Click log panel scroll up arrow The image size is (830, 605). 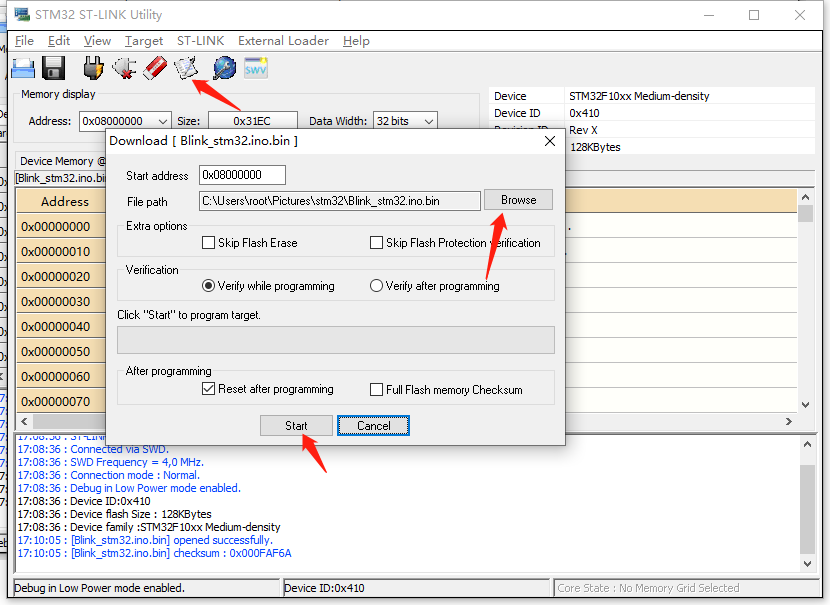[807, 445]
